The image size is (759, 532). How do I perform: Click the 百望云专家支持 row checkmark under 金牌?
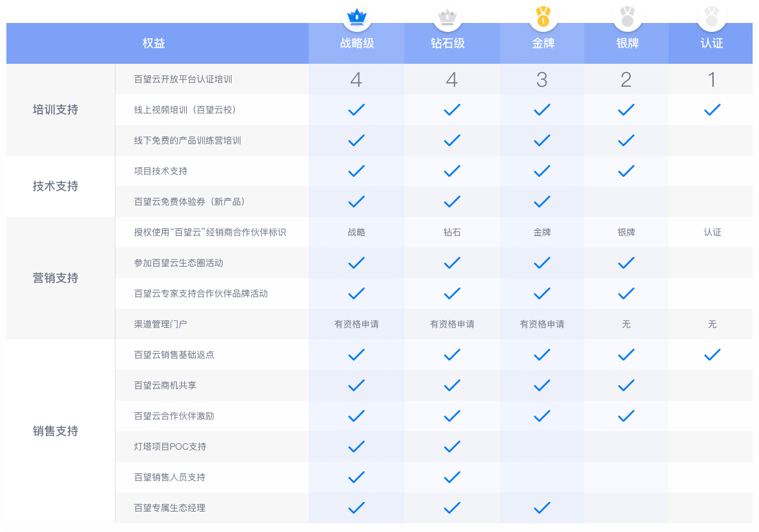(x=542, y=293)
